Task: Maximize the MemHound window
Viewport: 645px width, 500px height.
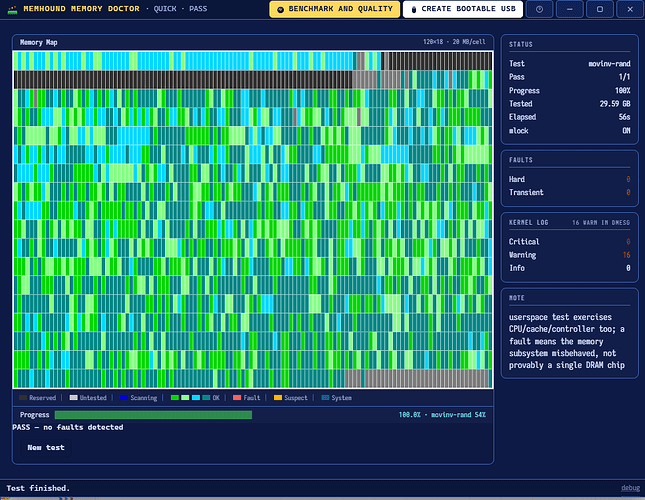Action: tap(600, 9)
